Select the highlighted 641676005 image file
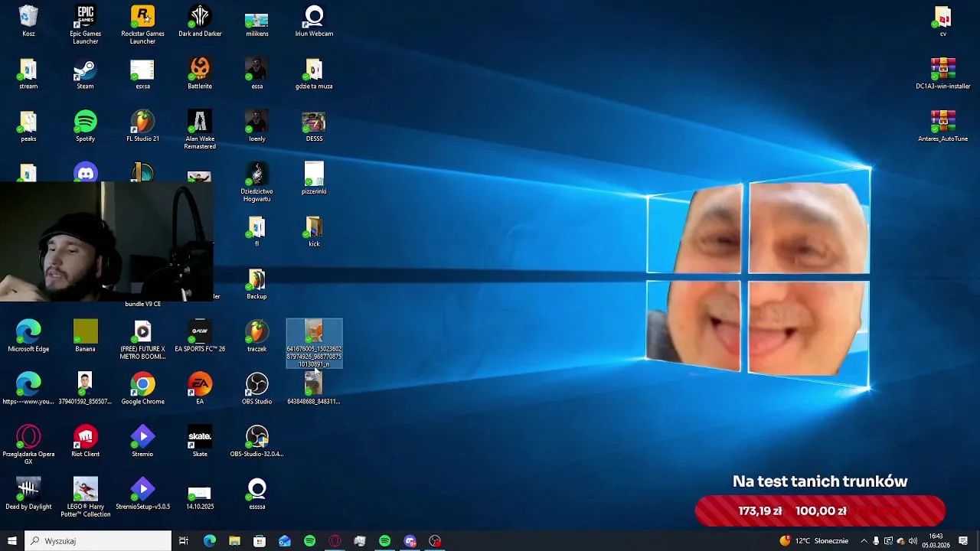Screen dimensions: 980x551 (314, 344)
